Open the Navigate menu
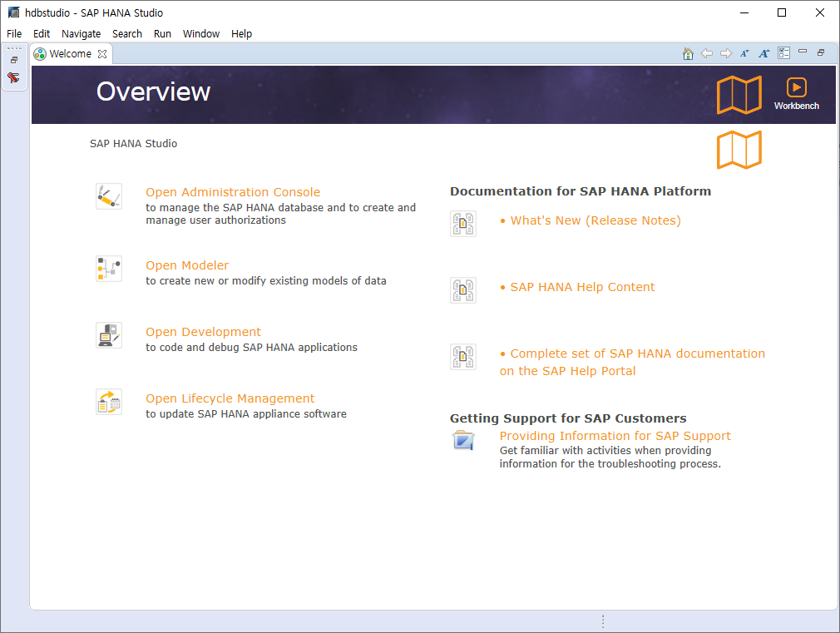This screenshot has width=840, height=633. coord(81,34)
